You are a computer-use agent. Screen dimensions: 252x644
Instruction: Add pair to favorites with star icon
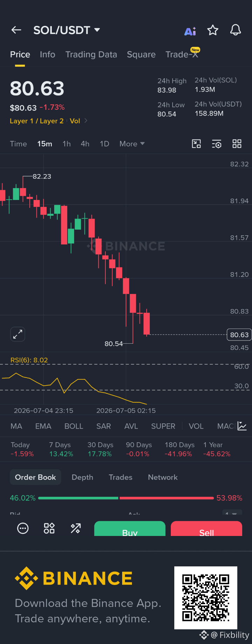pyautogui.click(x=213, y=30)
